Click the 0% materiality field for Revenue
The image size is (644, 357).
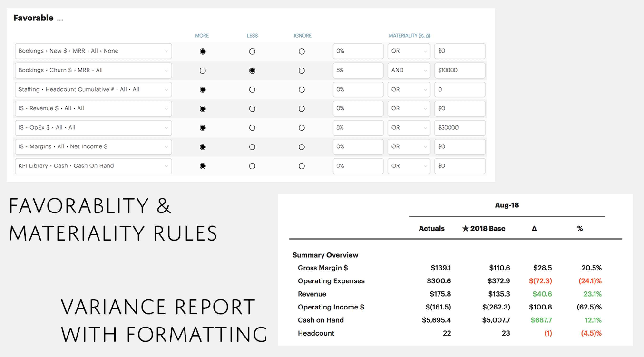358,109
